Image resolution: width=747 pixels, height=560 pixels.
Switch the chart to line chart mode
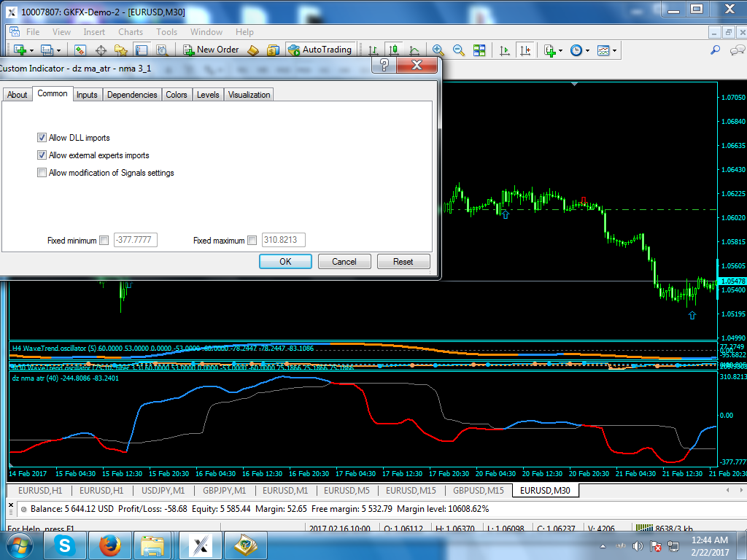click(x=414, y=50)
